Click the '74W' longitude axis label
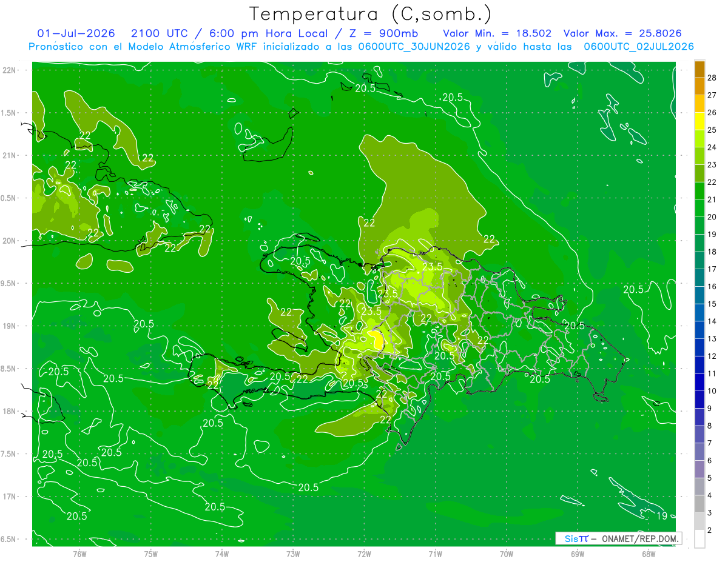The width and height of the screenshot is (728, 562). 222,554
